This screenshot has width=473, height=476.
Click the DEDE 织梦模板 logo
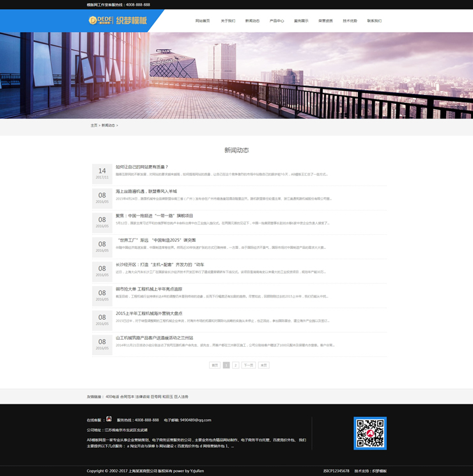tap(118, 20)
